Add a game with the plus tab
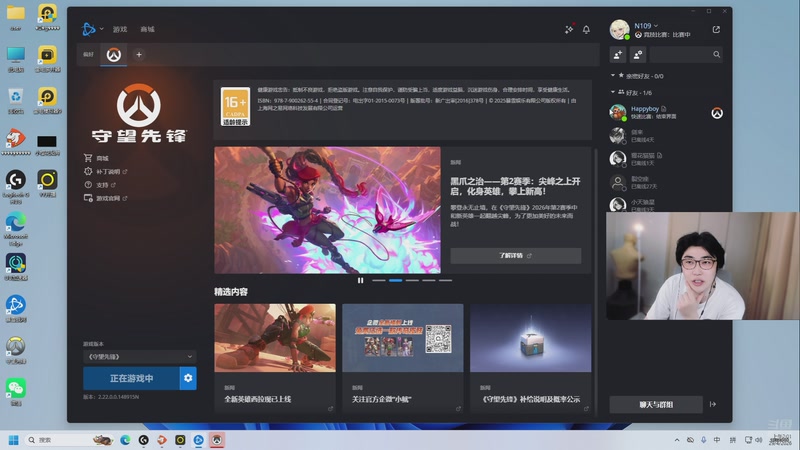This screenshot has height=450, width=800. (139, 55)
